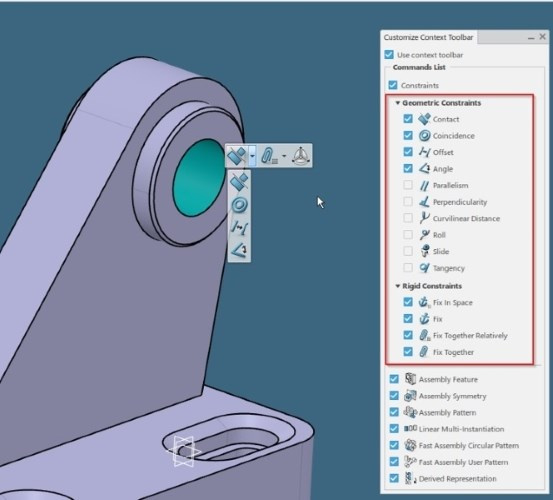Screen dimensions: 553x500
Task: Open dropdown arrow beside Fix Together icon
Action: 284,156
